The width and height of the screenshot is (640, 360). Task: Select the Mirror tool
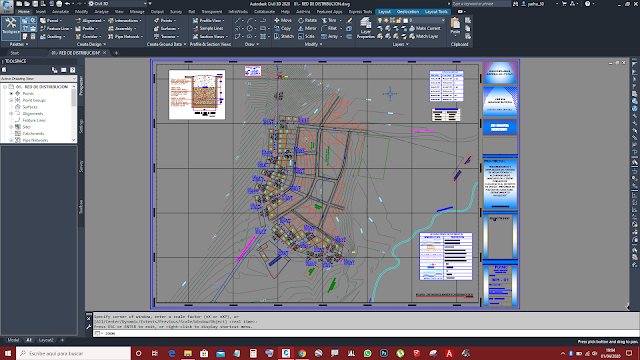[307, 28]
